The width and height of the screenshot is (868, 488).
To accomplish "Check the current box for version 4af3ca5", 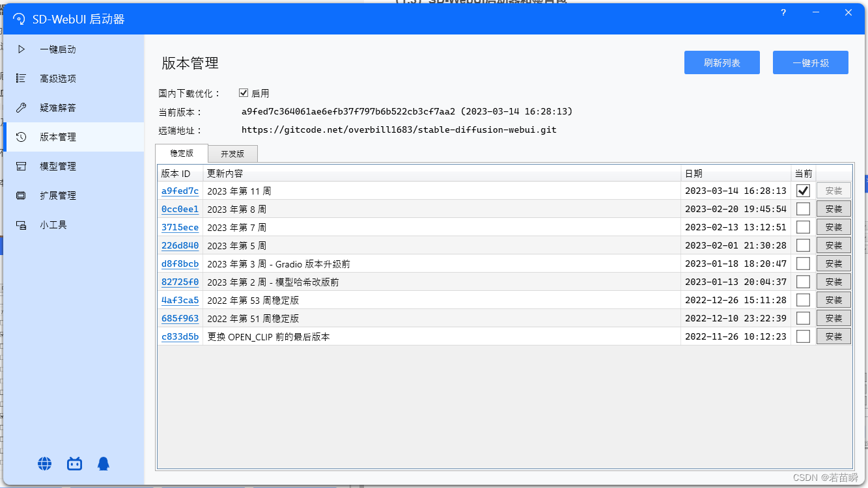I will pyautogui.click(x=804, y=300).
